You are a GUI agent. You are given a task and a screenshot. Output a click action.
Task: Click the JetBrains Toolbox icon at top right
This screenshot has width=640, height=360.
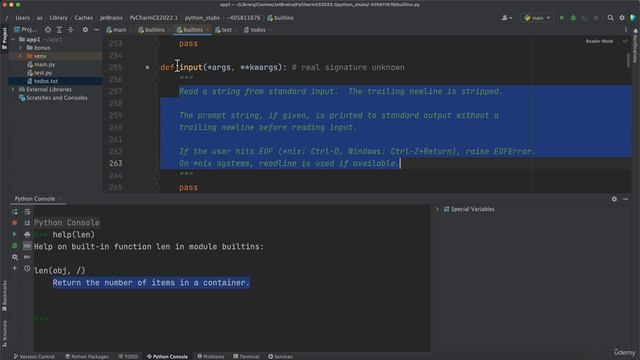click(x=633, y=18)
